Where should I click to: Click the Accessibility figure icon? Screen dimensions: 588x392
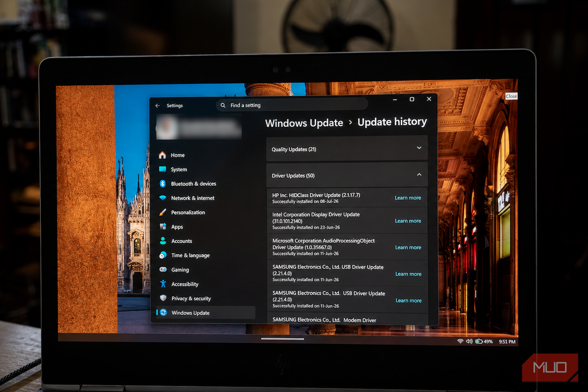click(163, 284)
